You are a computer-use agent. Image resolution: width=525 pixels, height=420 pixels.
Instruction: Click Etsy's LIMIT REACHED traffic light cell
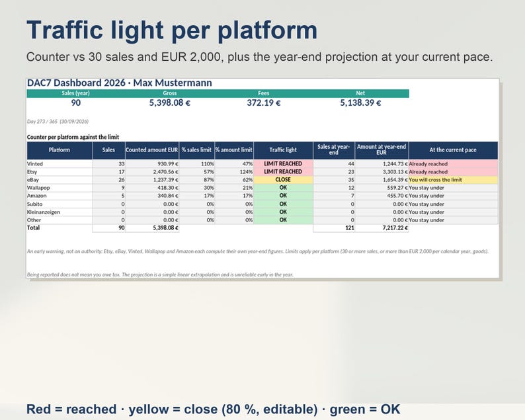coord(283,172)
